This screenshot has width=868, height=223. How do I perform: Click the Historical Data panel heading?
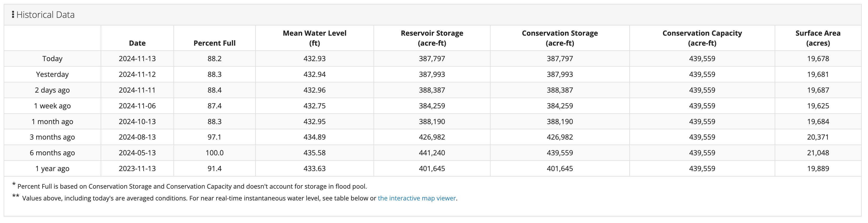point(45,15)
